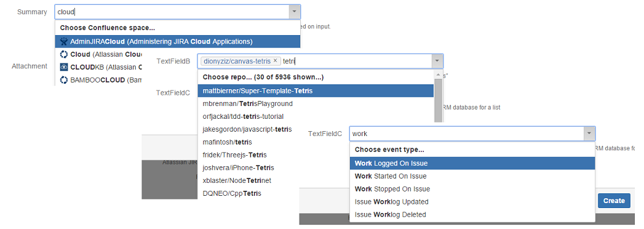This screenshot has width=644, height=229.
Task: Select Work Stopped On Issue event
Action: (472, 189)
